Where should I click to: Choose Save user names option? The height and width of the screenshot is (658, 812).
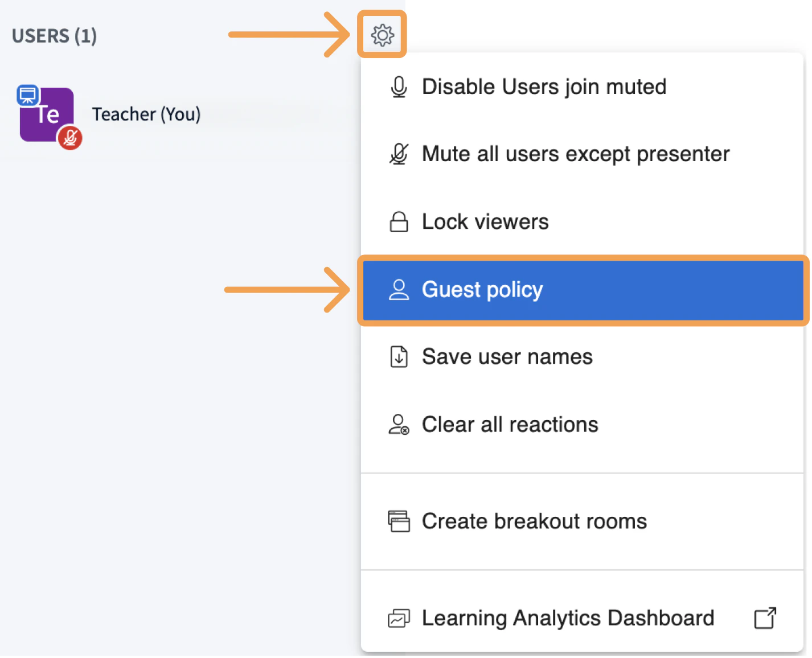click(507, 357)
